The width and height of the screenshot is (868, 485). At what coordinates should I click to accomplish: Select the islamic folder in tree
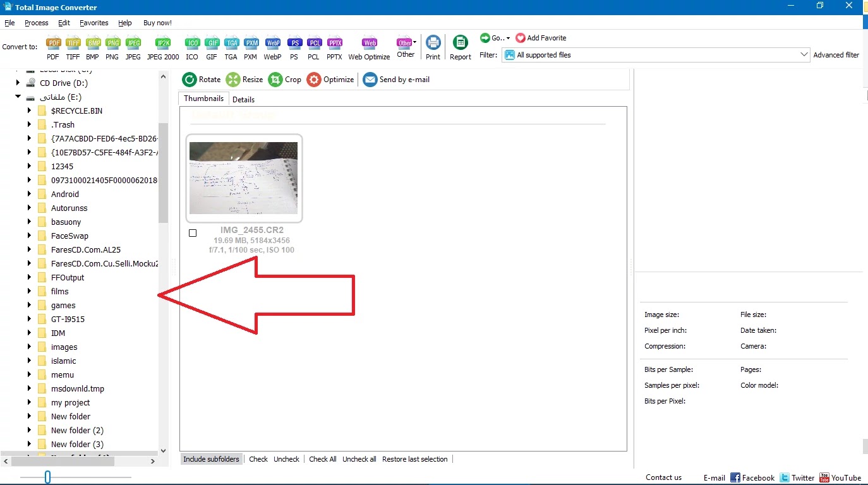click(63, 361)
